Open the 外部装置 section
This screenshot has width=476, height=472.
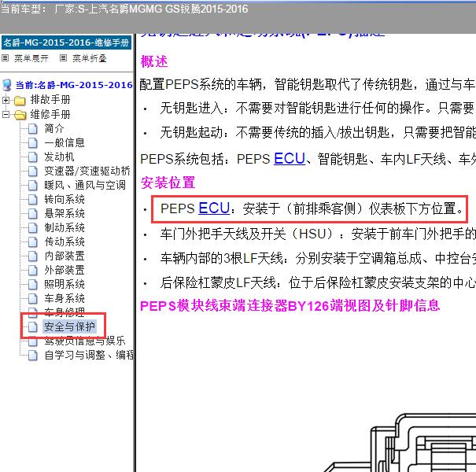click(x=65, y=270)
